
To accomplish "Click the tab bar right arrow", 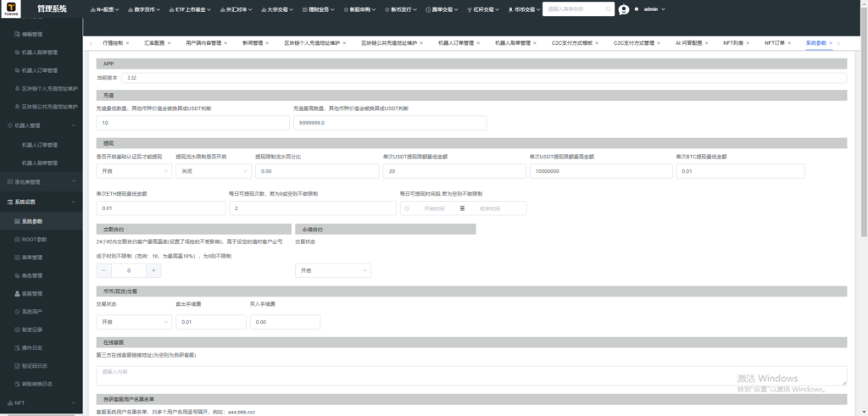I will 838,42.
